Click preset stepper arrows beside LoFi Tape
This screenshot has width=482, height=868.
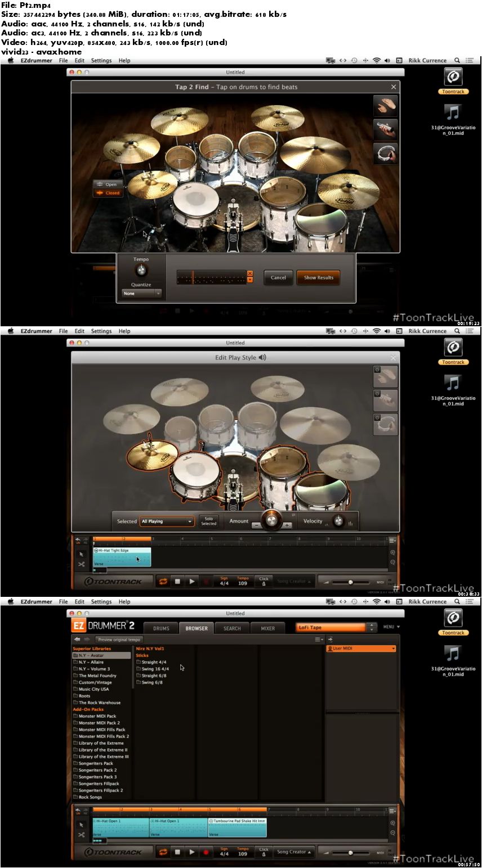tap(371, 627)
